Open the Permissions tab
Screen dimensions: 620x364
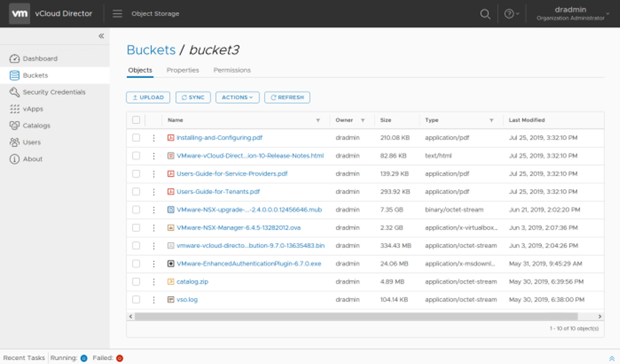(232, 70)
